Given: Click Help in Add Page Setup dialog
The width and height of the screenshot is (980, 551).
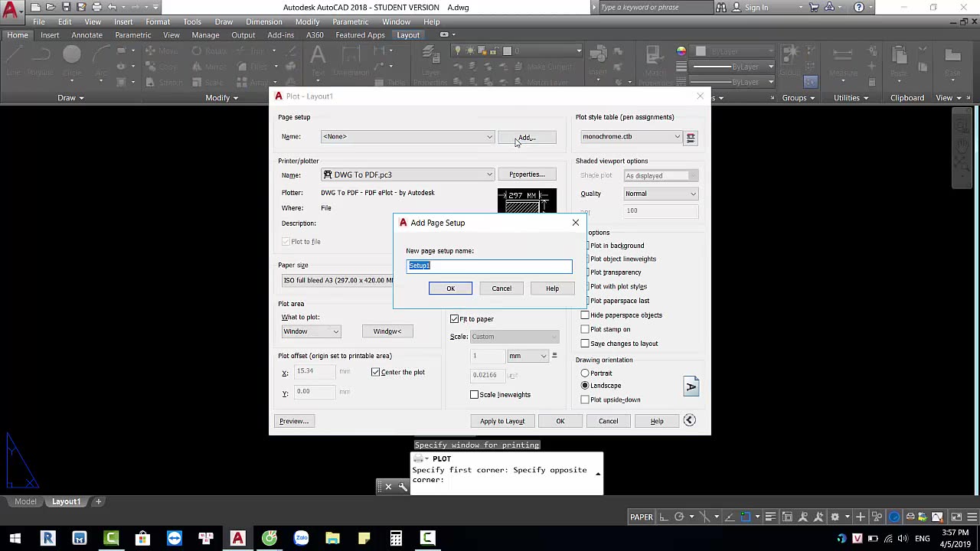Looking at the screenshot, I should (552, 289).
